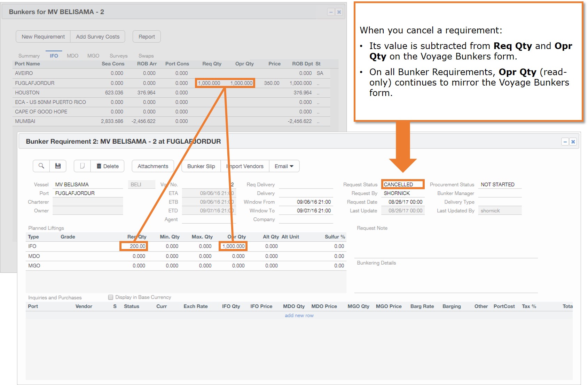Delete the bunker requirement
588x385 pixels.
click(x=108, y=166)
